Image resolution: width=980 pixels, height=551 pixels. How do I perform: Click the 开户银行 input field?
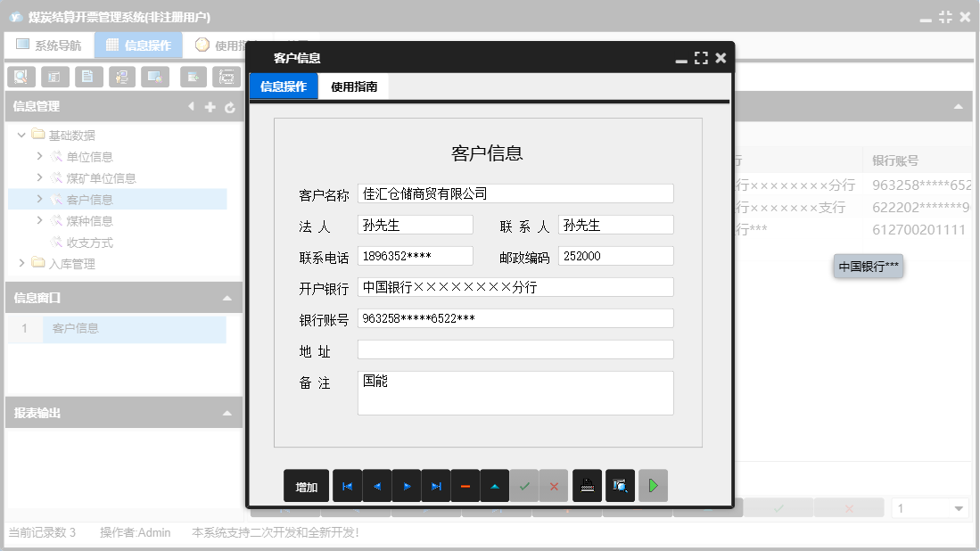tap(515, 287)
